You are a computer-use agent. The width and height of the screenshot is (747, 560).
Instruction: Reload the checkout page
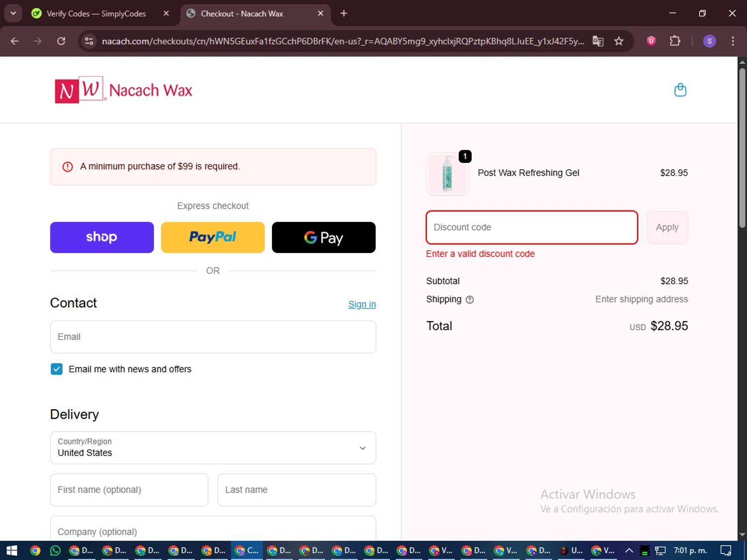tap(61, 41)
